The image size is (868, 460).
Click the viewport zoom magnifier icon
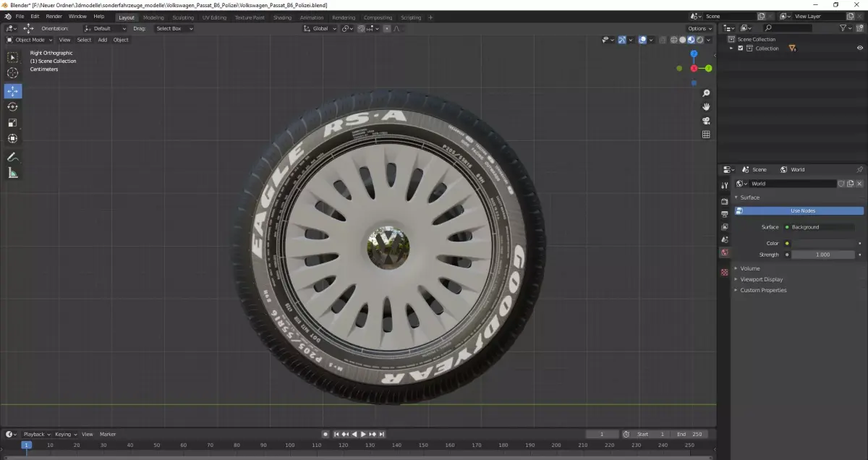point(706,93)
